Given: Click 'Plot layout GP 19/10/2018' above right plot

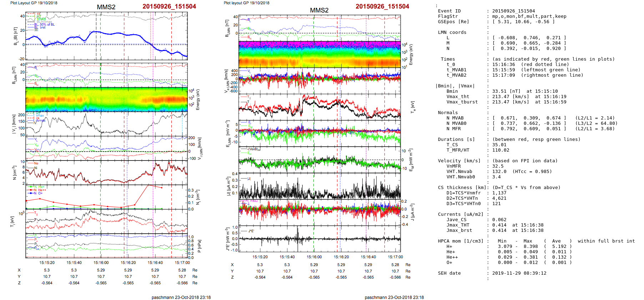Looking at the screenshot, I should point(247,3).
